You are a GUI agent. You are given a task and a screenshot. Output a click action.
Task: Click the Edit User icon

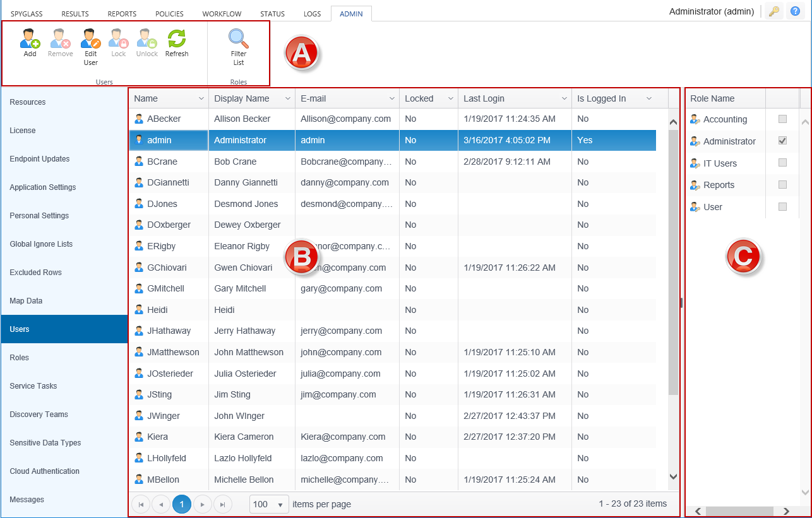91,40
